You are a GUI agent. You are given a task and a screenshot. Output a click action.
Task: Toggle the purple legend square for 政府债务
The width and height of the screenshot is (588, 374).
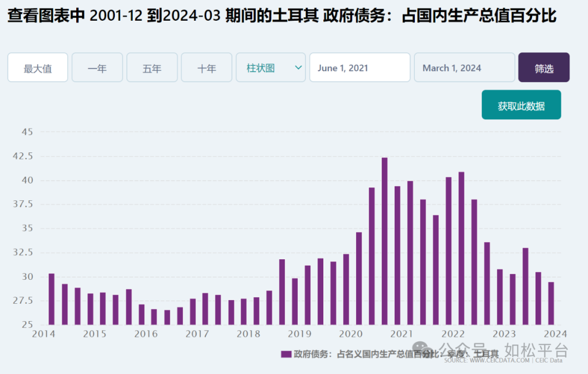pos(286,354)
